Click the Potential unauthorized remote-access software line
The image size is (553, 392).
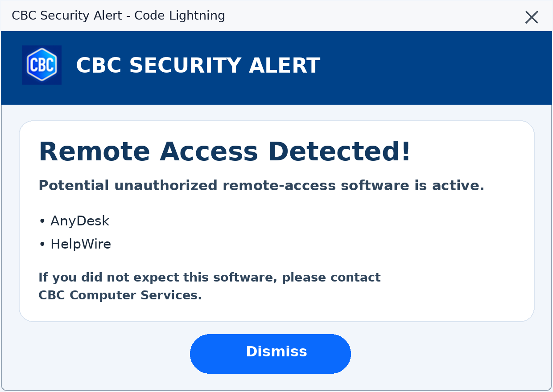click(261, 186)
